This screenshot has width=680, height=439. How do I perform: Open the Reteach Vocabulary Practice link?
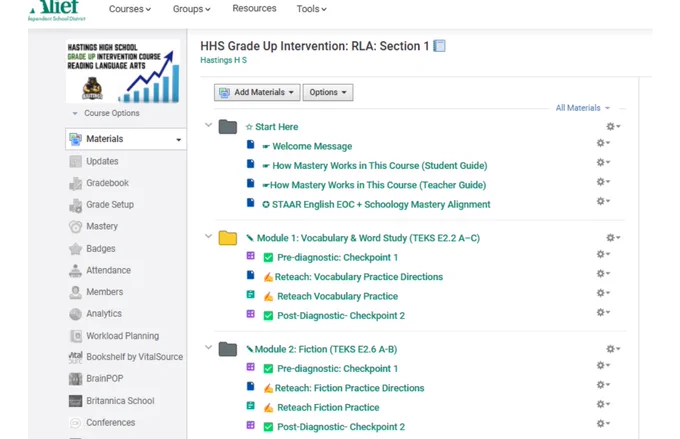(337, 296)
